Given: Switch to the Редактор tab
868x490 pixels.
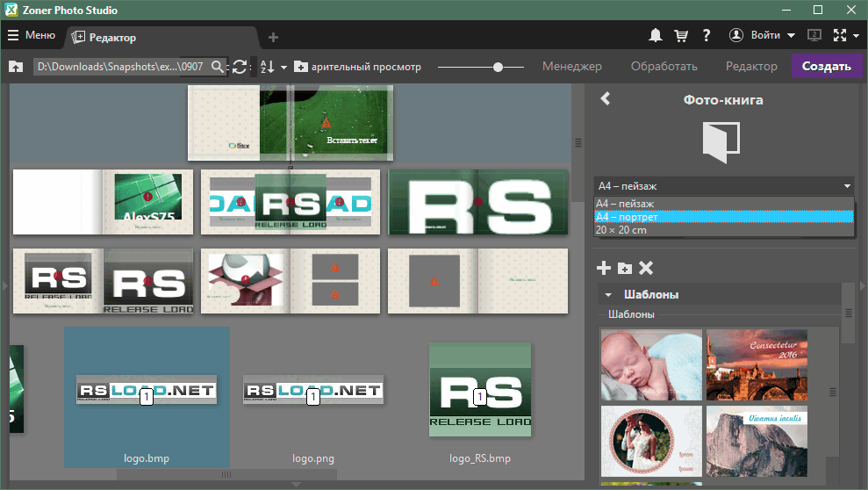Looking at the screenshot, I should pos(111,38).
